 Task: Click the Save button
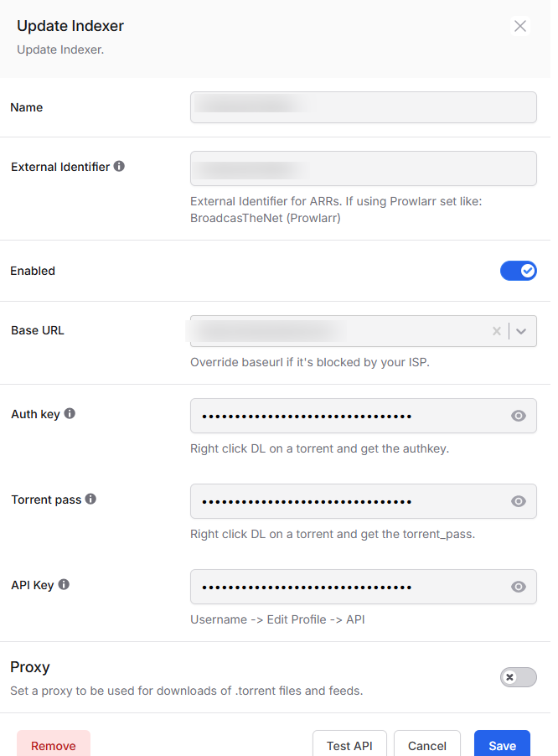502,745
